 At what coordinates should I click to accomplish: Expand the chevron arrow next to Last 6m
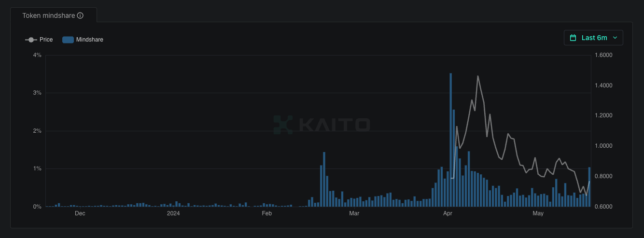[x=615, y=38]
